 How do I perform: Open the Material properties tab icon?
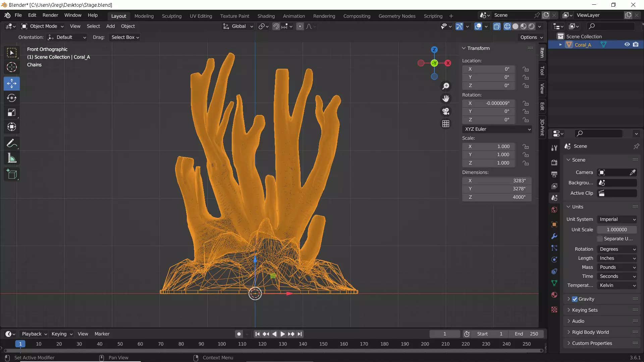click(x=554, y=295)
